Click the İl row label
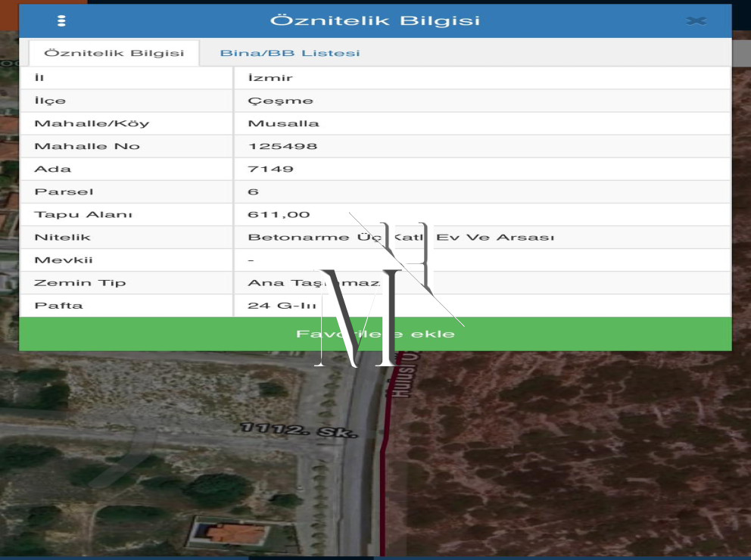This screenshot has width=751, height=560. pos(39,77)
